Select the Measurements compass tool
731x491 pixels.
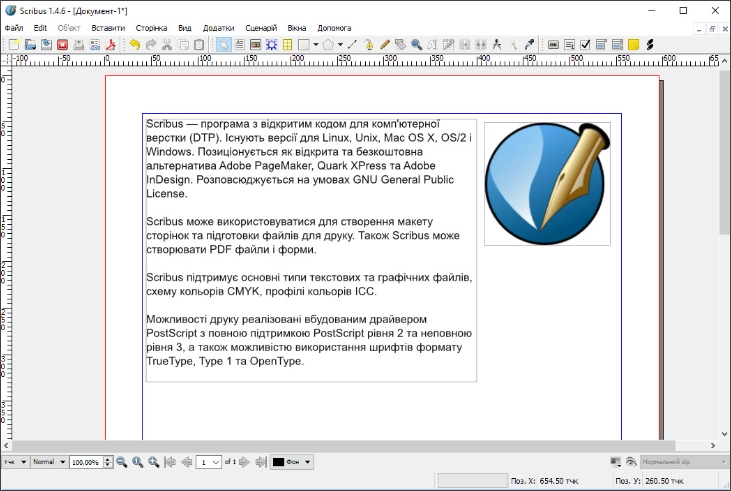click(497, 45)
